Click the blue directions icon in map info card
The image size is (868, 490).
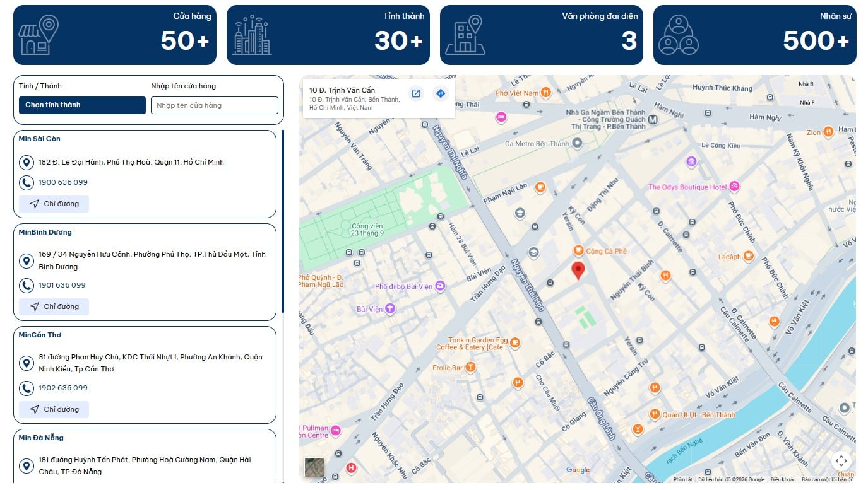pos(441,93)
